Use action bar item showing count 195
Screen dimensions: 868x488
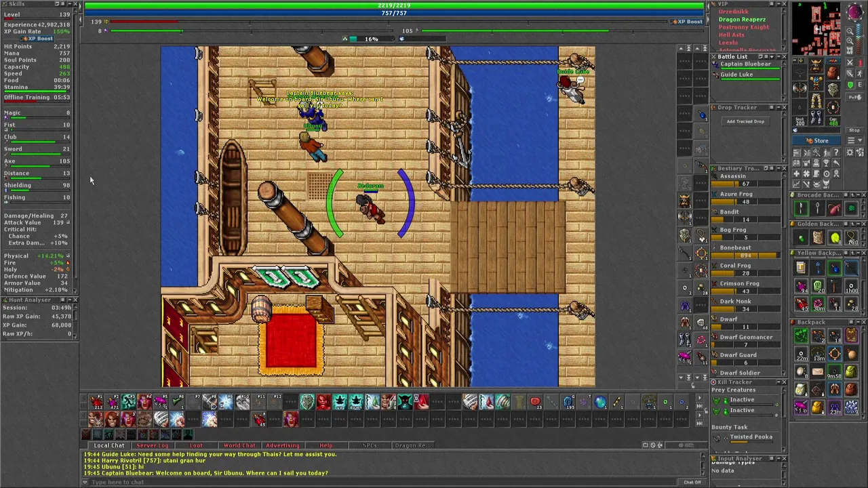tap(568, 402)
